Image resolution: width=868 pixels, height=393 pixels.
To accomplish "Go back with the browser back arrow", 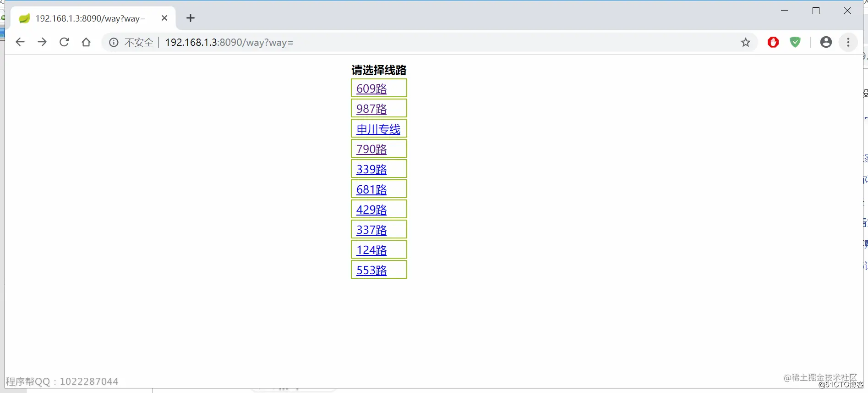I will coord(20,42).
